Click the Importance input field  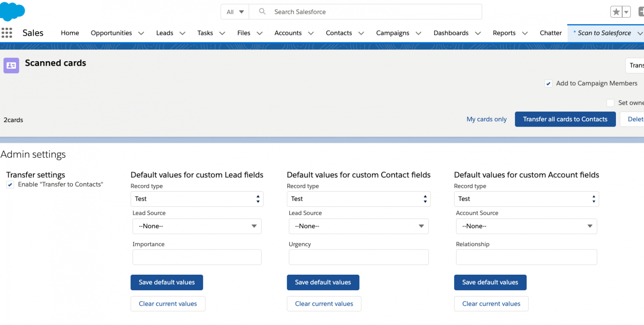point(197,257)
